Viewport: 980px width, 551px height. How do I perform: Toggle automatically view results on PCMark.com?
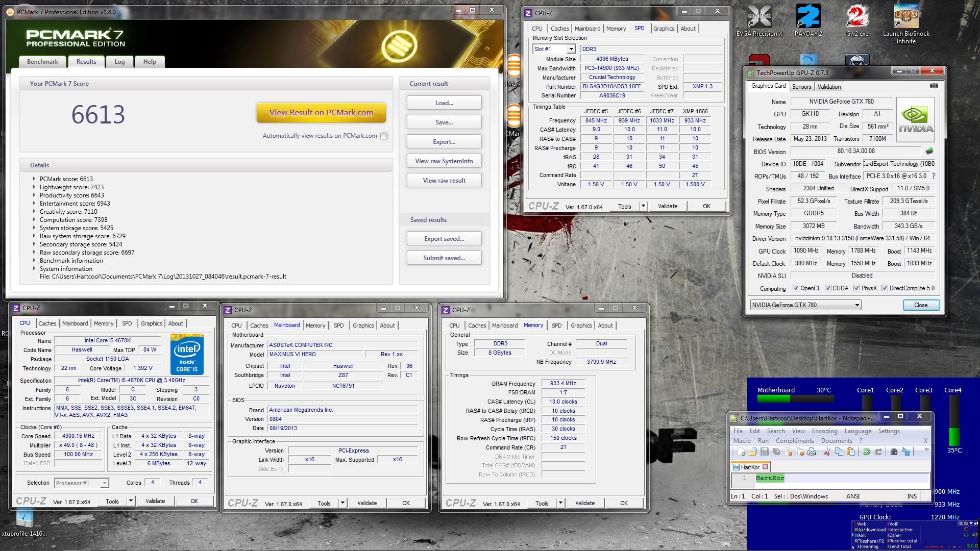tap(384, 136)
